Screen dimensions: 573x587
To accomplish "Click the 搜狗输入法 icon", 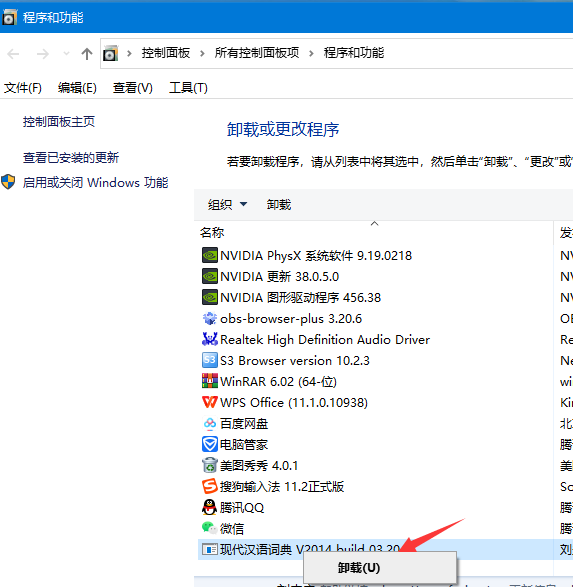I will pyautogui.click(x=210, y=486).
